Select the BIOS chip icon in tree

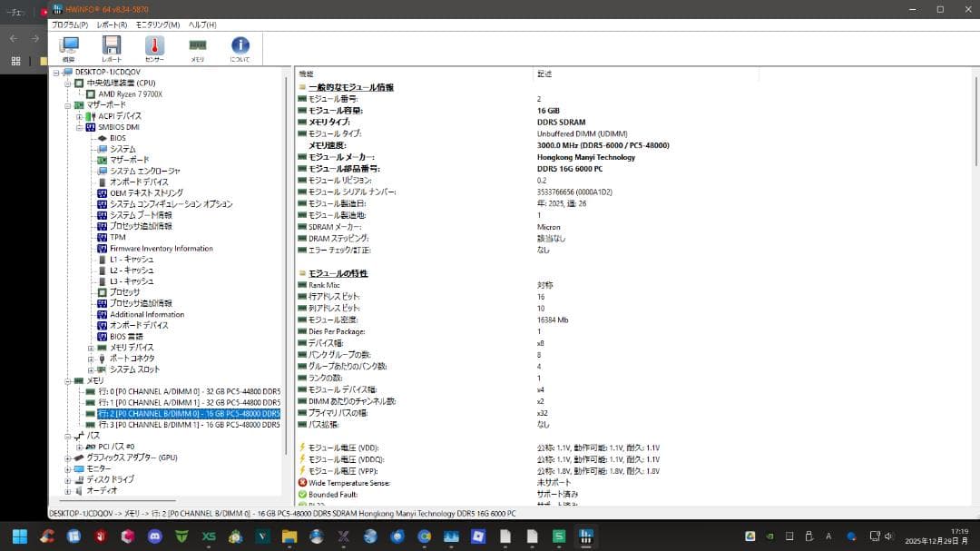coord(103,138)
